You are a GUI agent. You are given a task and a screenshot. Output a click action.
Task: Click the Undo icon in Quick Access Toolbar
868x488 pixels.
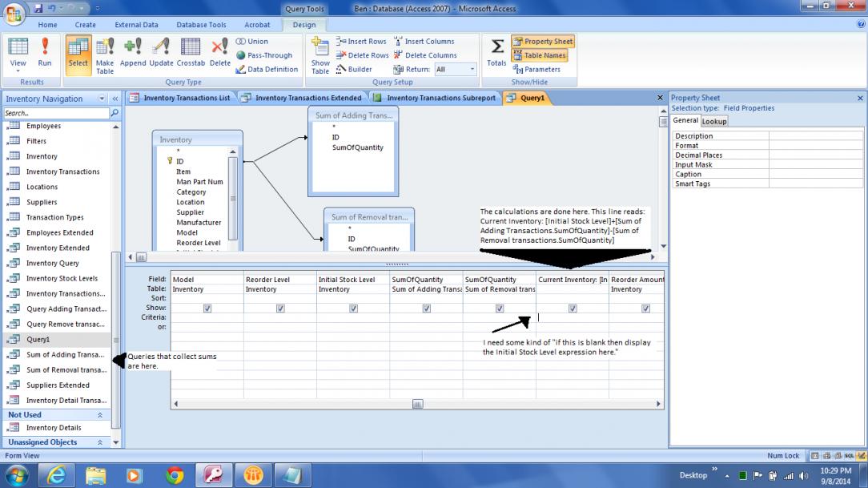click(52, 8)
